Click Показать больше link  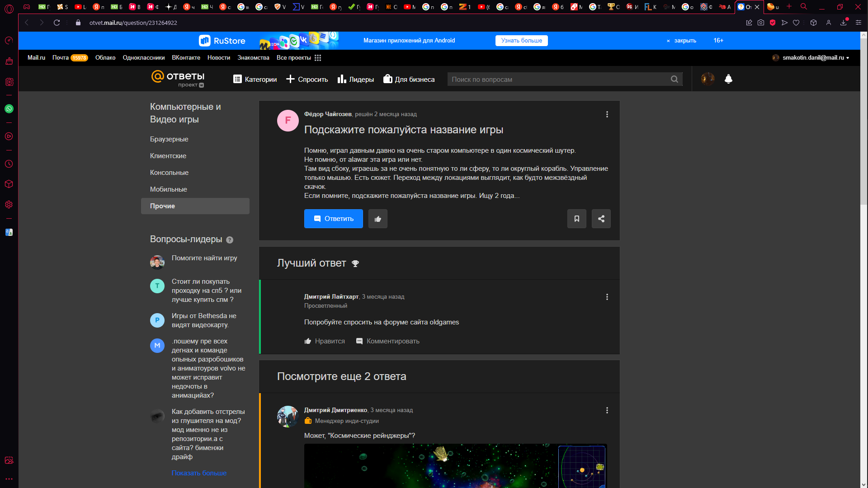point(199,473)
